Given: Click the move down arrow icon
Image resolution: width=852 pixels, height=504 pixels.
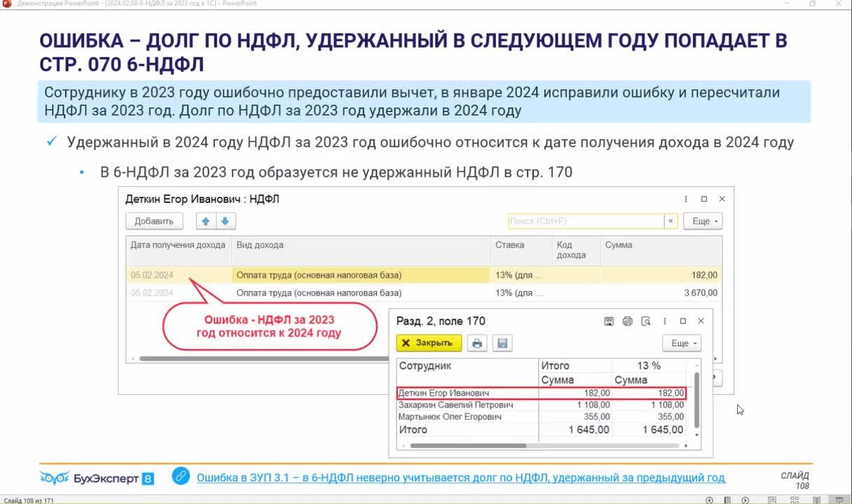Looking at the screenshot, I should pyautogui.click(x=225, y=221).
